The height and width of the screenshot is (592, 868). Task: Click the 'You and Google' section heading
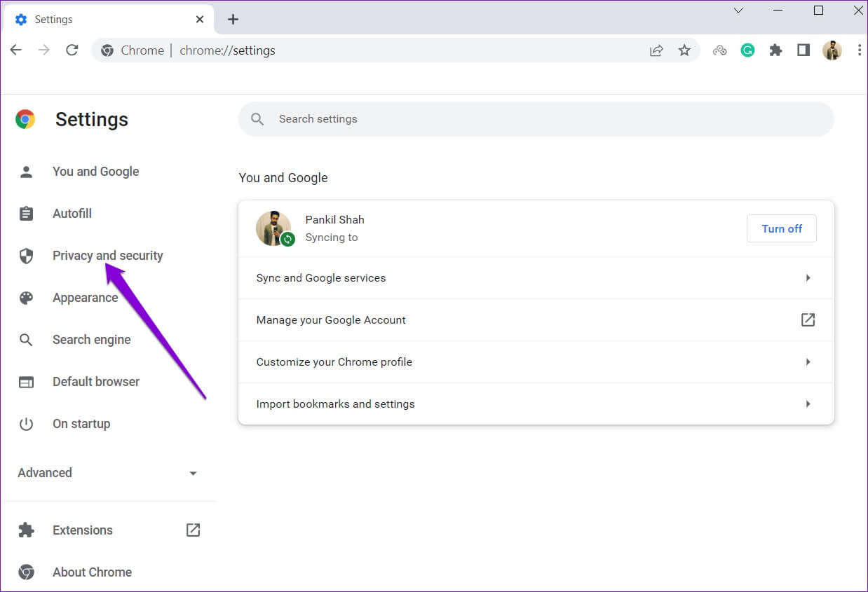(x=283, y=178)
